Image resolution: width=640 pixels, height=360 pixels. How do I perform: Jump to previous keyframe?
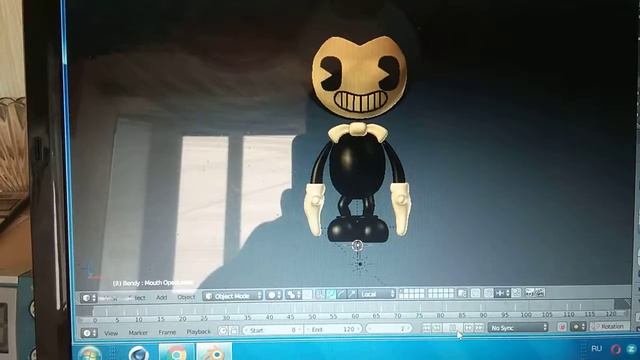[x=436, y=328]
